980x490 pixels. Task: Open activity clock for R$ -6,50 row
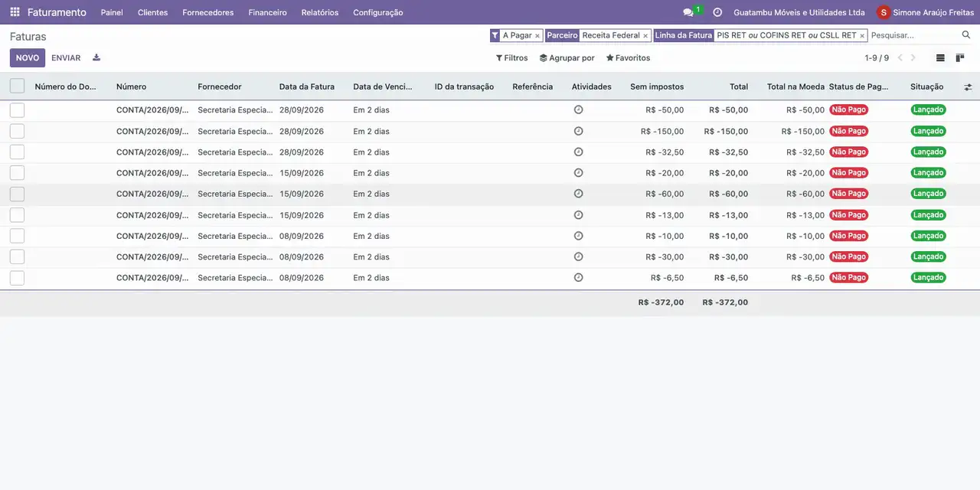pos(578,277)
